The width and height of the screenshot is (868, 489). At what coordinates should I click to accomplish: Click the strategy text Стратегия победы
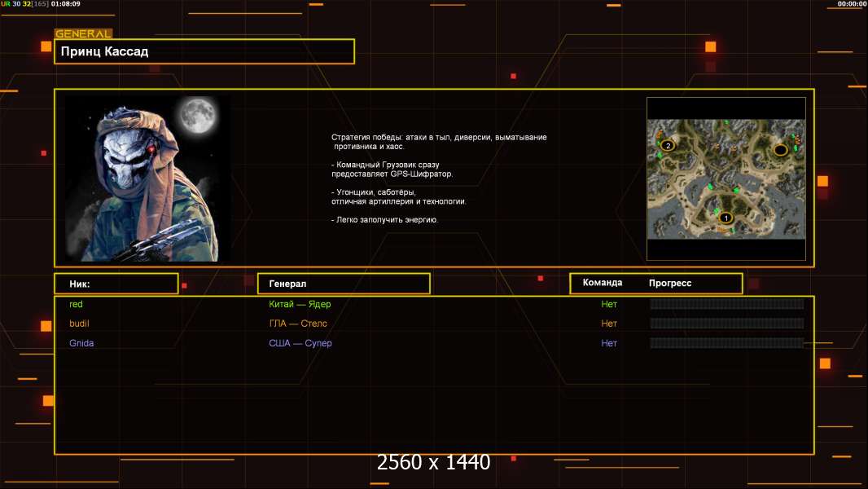(x=438, y=142)
